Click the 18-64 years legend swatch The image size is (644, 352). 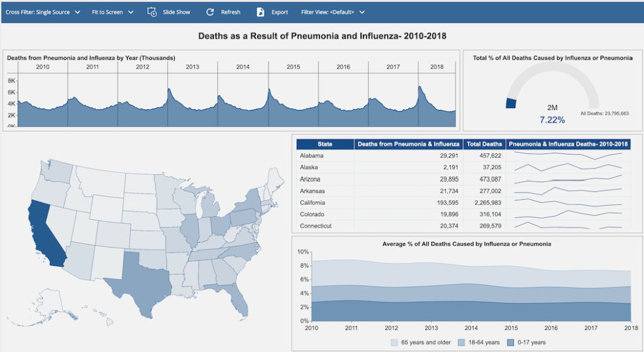(x=460, y=343)
